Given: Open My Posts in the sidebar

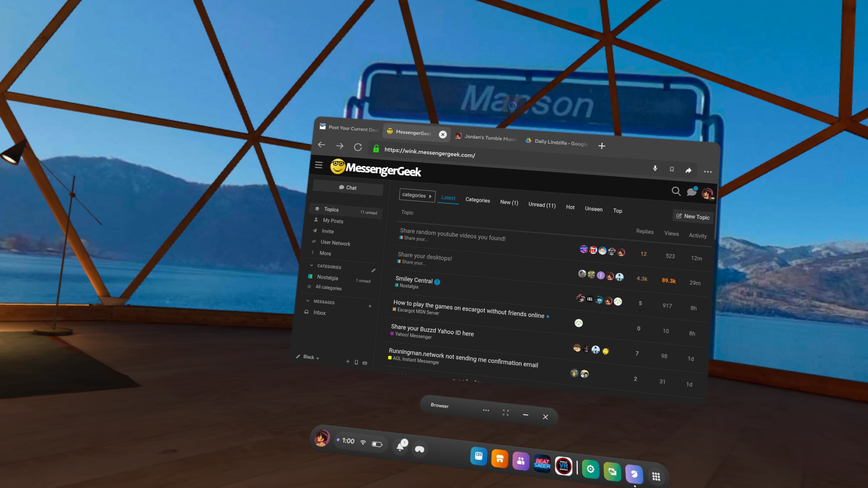Looking at the screenshot, I should [333, 221].
